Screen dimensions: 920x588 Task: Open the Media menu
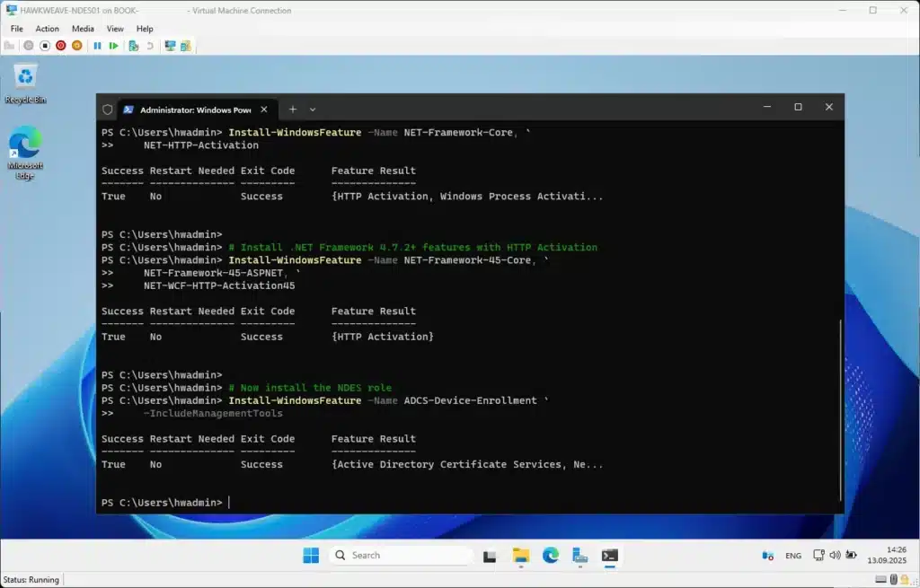click(83, 29)
